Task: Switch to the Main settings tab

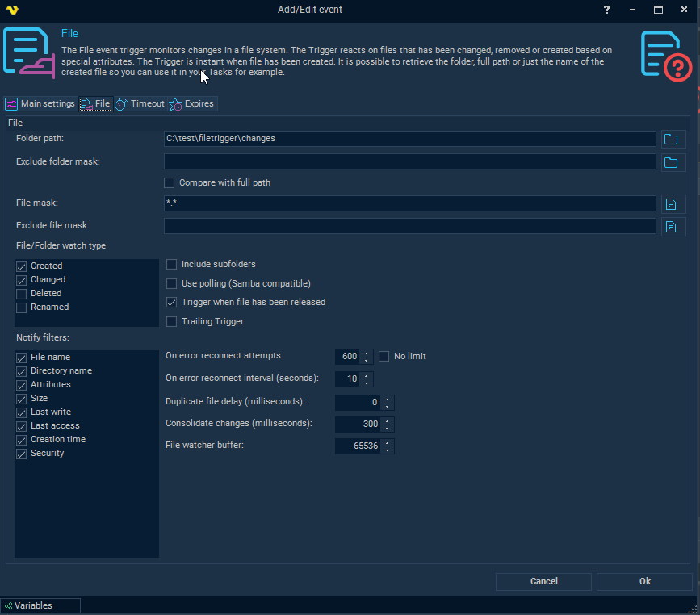Action: (x=40, y=104)
